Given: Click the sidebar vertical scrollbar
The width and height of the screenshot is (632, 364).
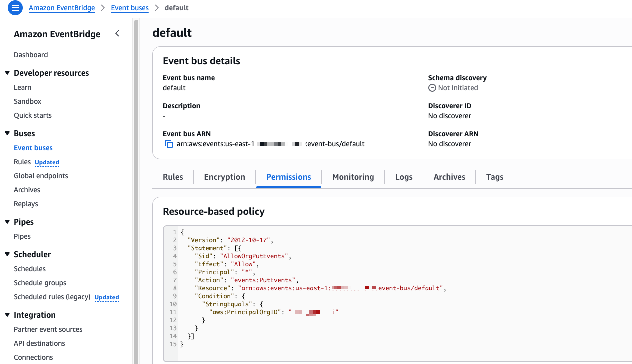Looking at the screenshot, I should pyautogui.click(x=136, y=192).
